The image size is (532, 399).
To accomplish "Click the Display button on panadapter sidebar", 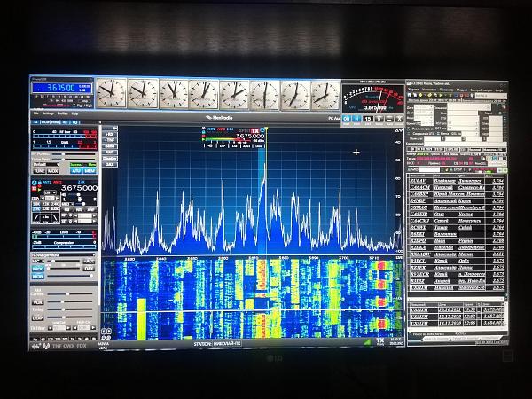I will click(110, 158).
